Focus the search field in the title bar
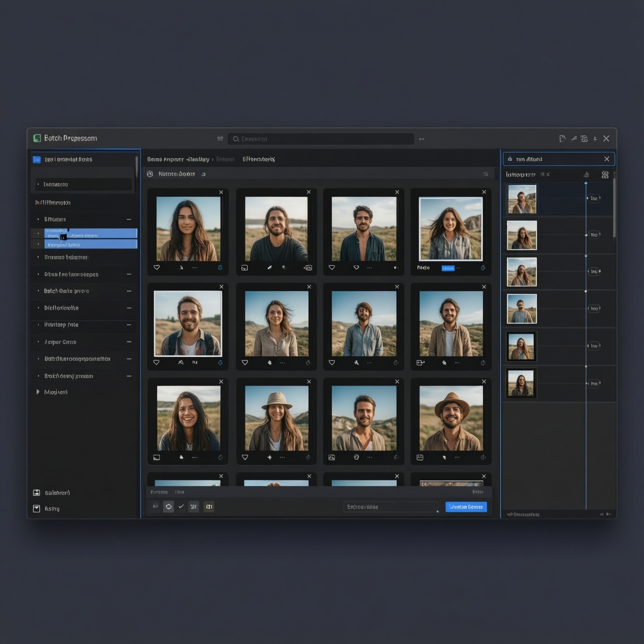 click(321, 139)
